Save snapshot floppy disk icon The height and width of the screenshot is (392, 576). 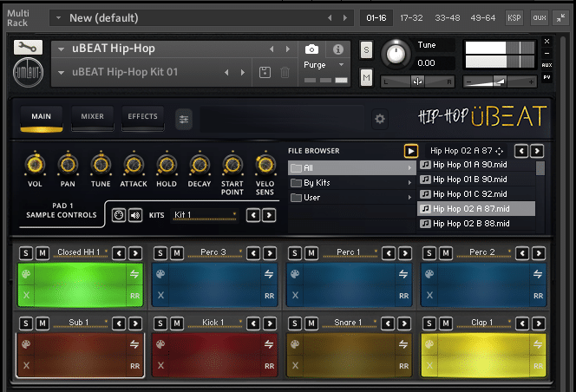(x=265, y=72)
